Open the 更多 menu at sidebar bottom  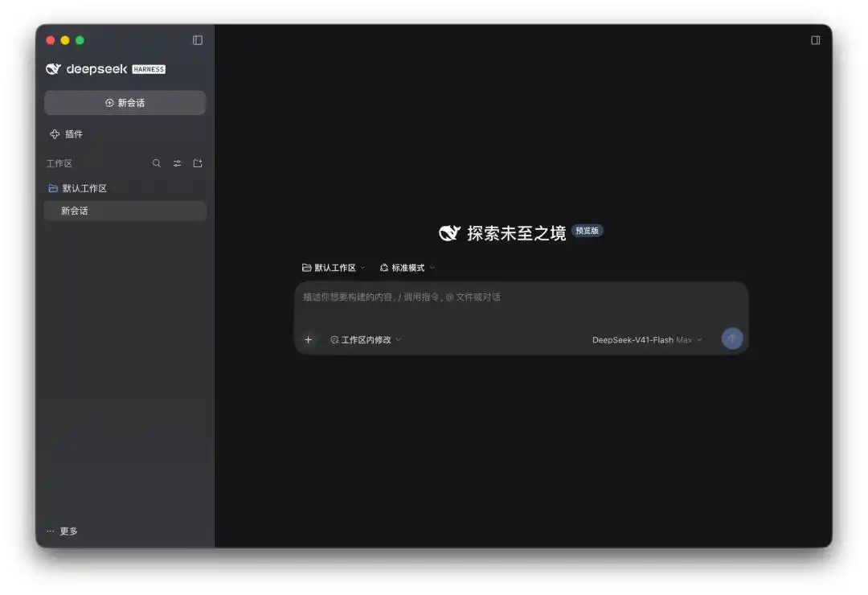click(62, 531)
